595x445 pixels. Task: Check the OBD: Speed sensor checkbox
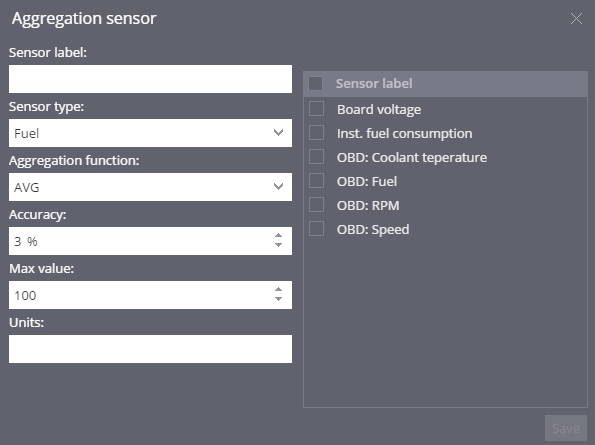(x=316, y=229)
